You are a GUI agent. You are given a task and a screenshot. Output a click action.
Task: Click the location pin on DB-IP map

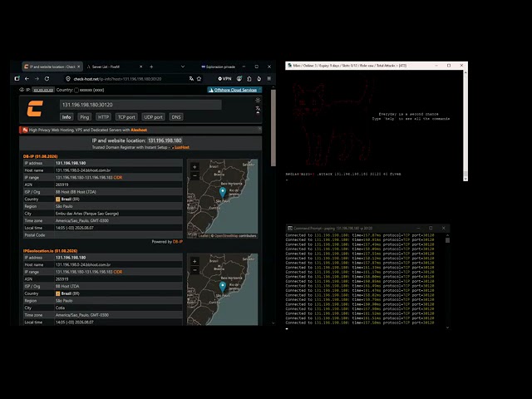click(x=223, y=193)
